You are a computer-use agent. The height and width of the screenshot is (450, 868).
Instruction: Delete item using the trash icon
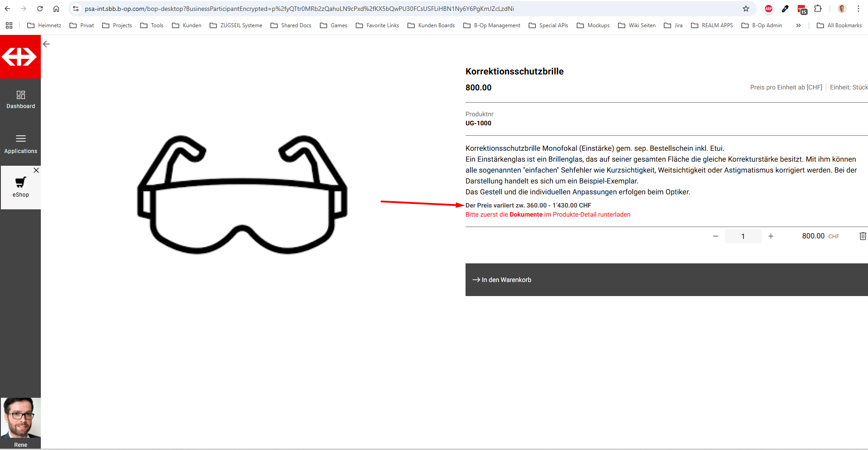(x=863, y=236)
